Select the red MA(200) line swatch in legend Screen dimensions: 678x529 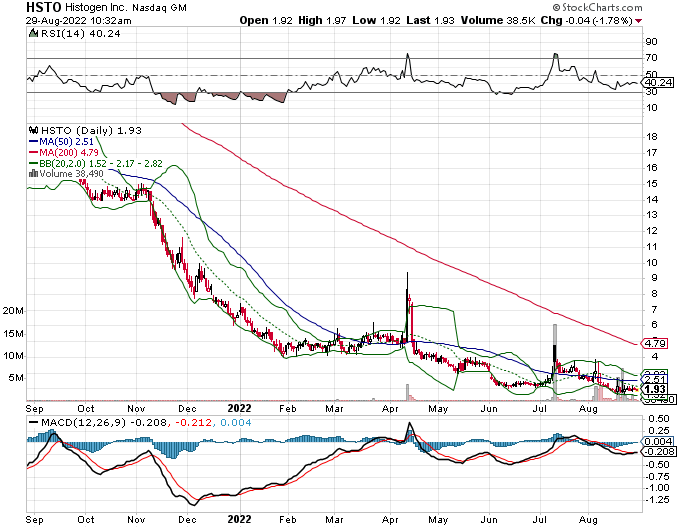[33, 152]
